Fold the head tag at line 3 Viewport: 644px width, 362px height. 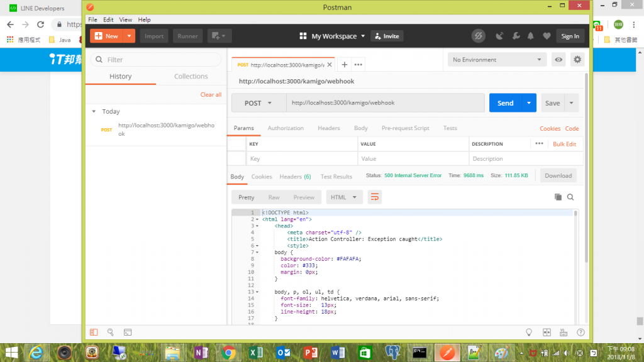pos(257,226)
